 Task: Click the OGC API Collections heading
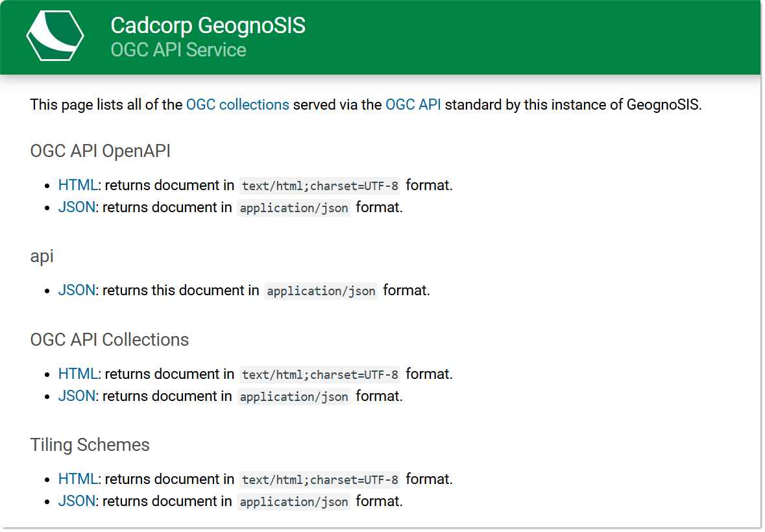coord(110,340)
